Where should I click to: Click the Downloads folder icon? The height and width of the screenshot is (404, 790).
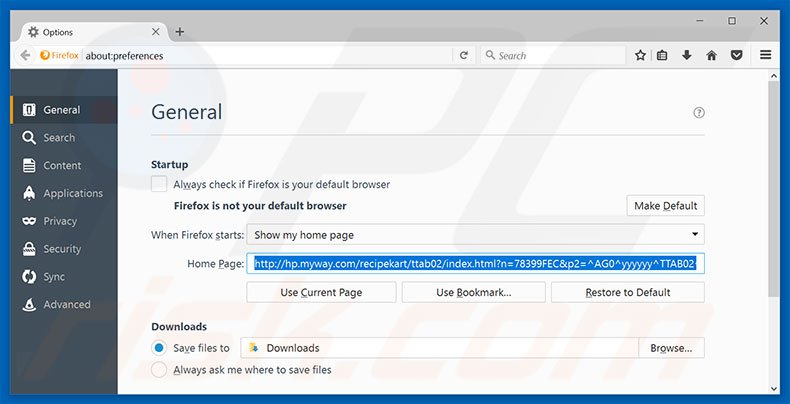254,348
